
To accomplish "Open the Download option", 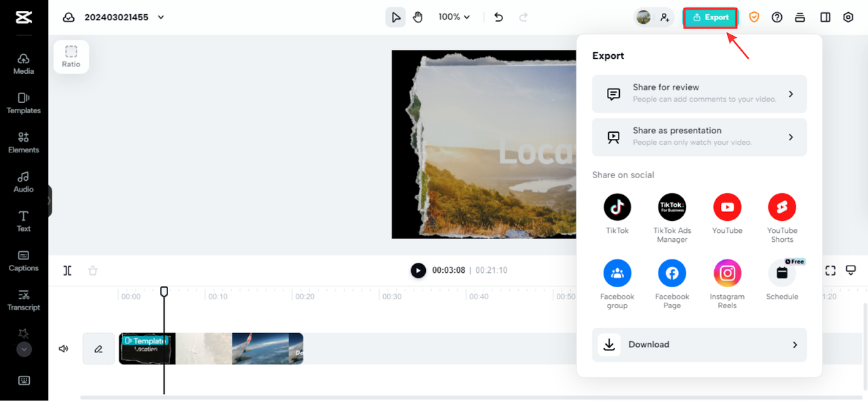I will point(699,345).
